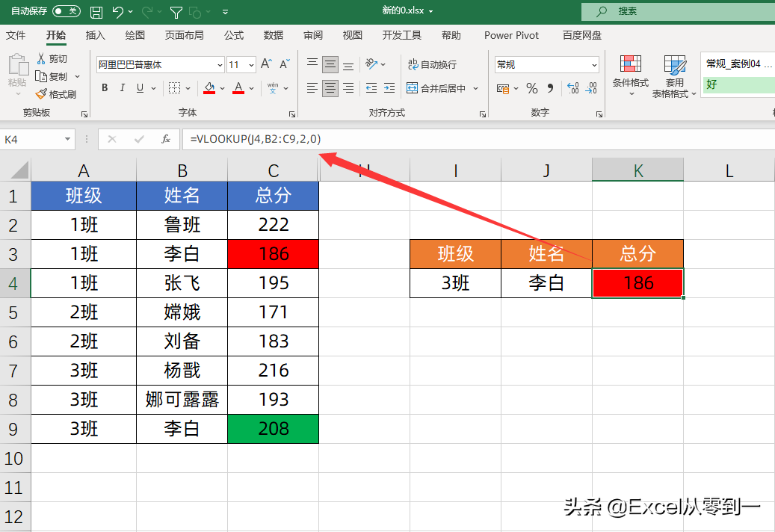Toggle align text left
The image size is (775, 532).
[x=312, y=88]
